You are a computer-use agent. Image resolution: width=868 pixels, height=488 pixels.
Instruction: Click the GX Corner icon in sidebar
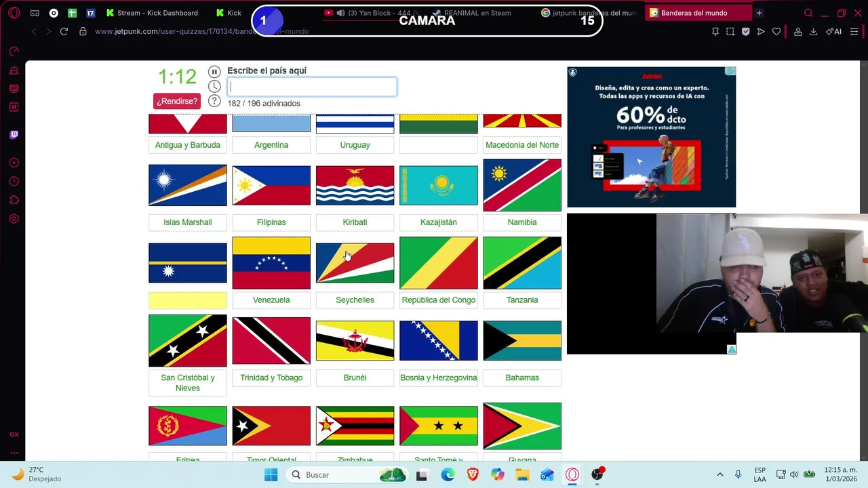tap(14, 434)
